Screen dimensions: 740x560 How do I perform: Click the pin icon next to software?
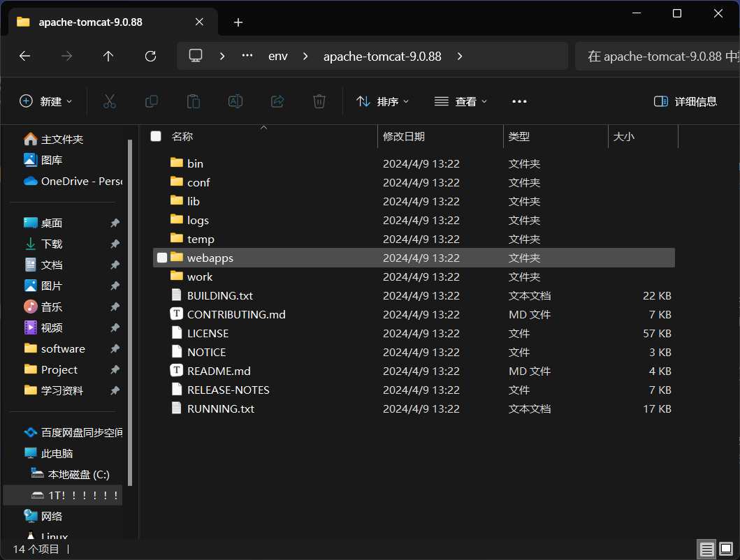(x=115, y=348)
